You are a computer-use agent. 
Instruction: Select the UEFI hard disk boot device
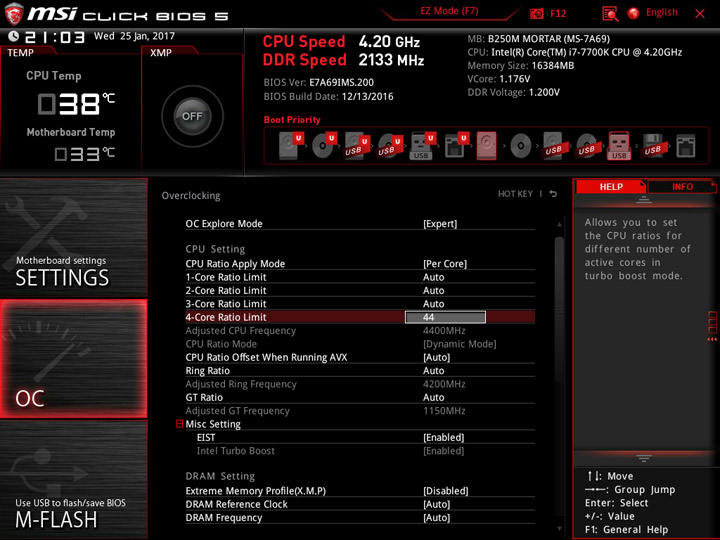click(291, 146)
